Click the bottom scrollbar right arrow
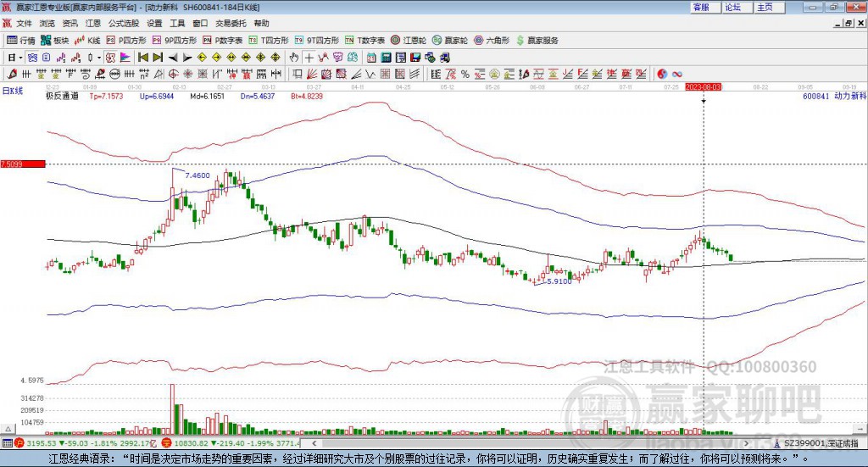The image size is (868, 467). click(x=746, y=443)
